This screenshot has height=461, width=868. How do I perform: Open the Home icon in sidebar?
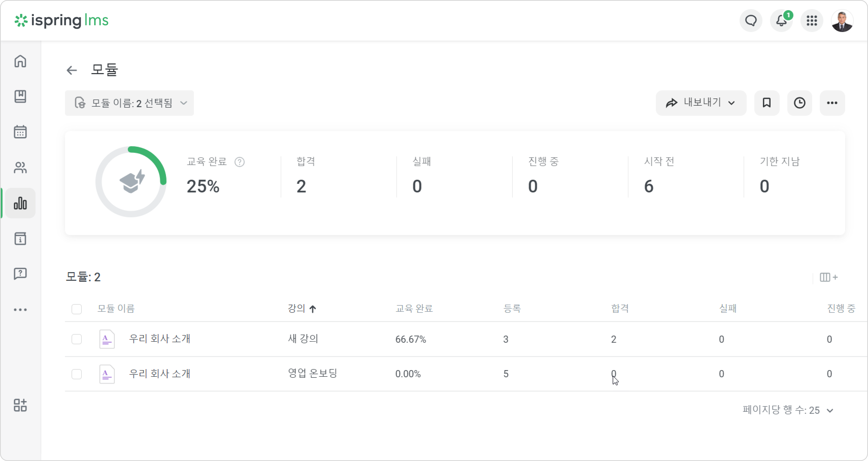tap(20, 61)
